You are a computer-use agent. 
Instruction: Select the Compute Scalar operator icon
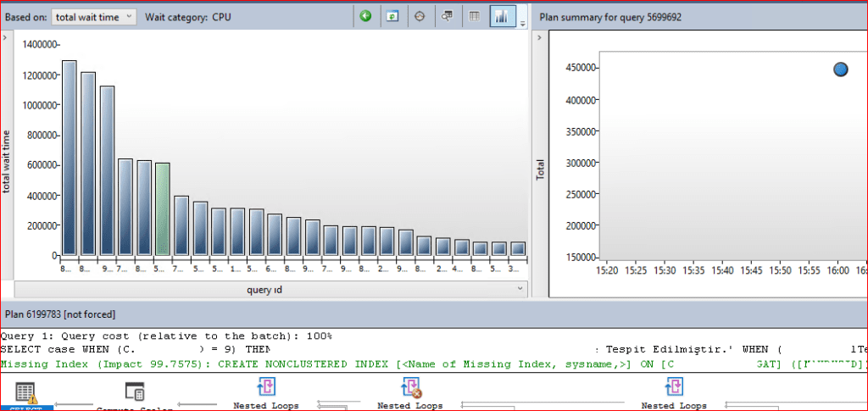pos(134,392)
